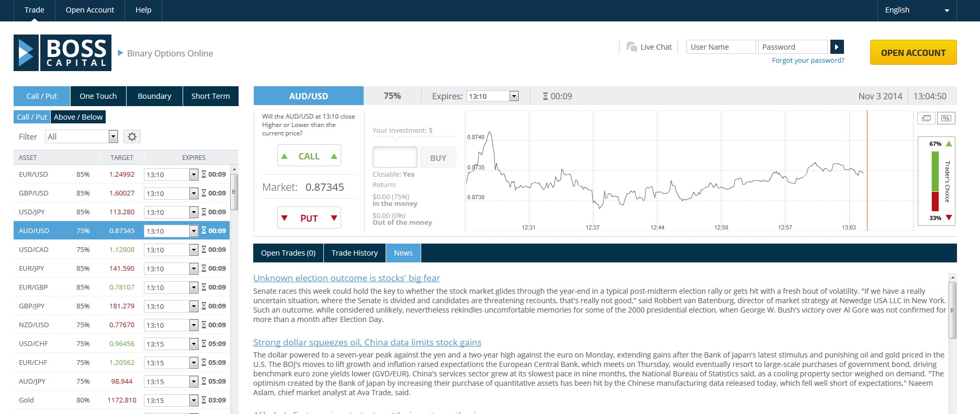Open expiry dropdown for USD/CAD row

click(x=172, y=250)
